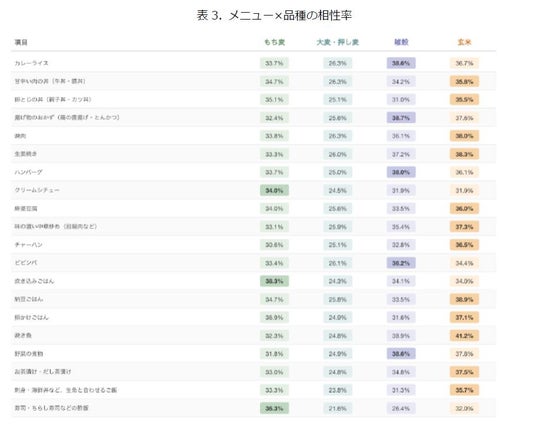Viewport: 536px width, 438px height.
Task: Select the お茶漬け・だし茶漬け row label
Action: (43, 372)
